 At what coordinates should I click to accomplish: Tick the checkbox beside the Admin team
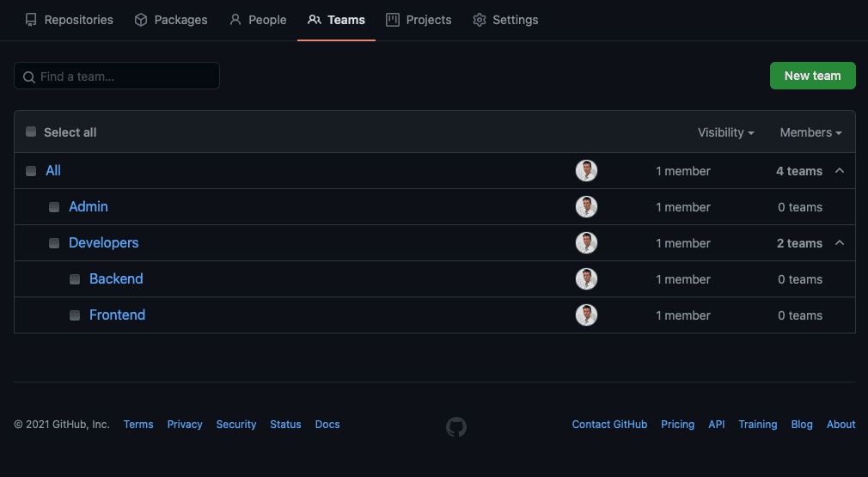point(54,207)
